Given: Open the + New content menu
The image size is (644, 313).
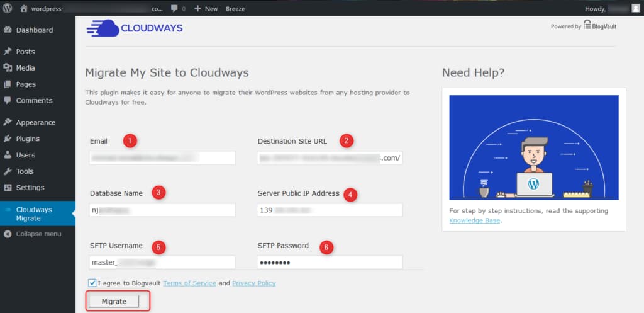Looking at the screenshot, I should click(206, 9).
